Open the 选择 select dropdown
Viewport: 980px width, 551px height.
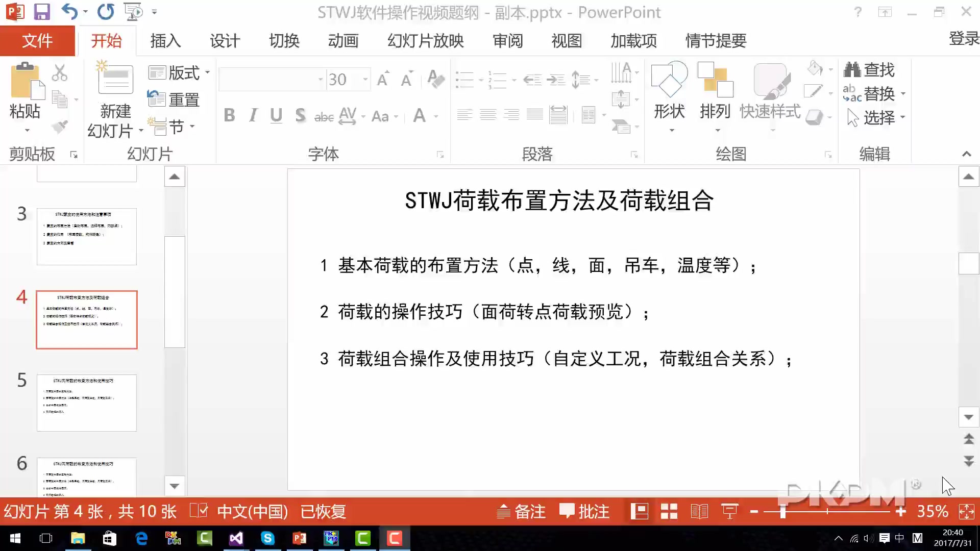[876, 118]
